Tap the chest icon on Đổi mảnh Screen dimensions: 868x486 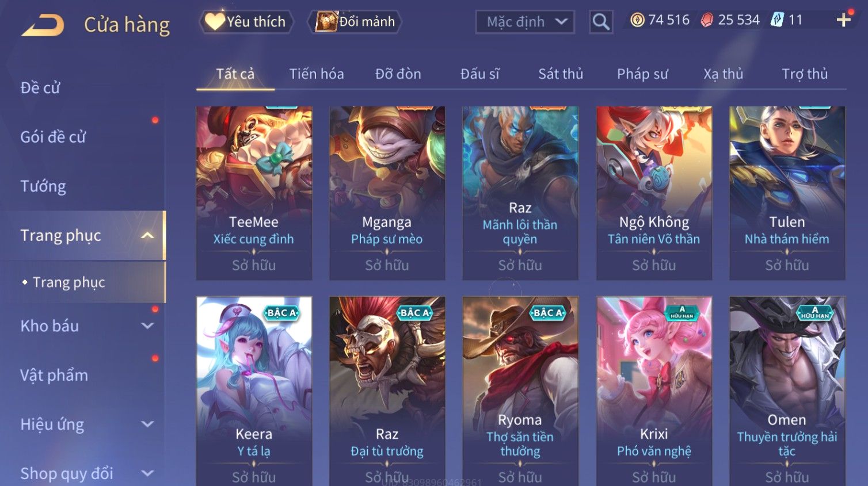(x=326, y=21)
